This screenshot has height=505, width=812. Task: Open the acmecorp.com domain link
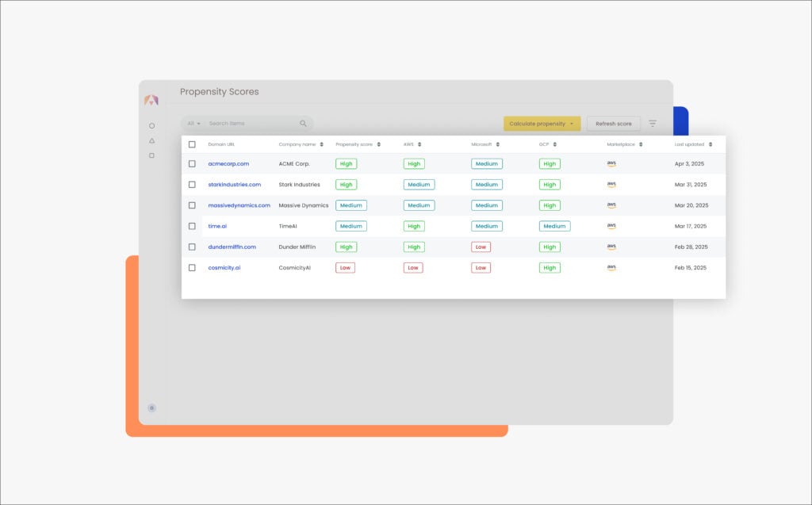tap(228, 163)
